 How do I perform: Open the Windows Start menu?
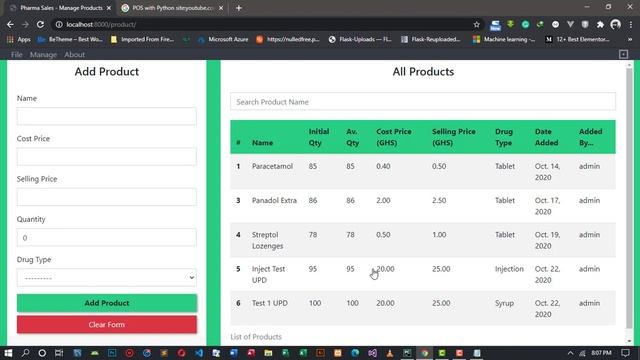coord(8,353)
